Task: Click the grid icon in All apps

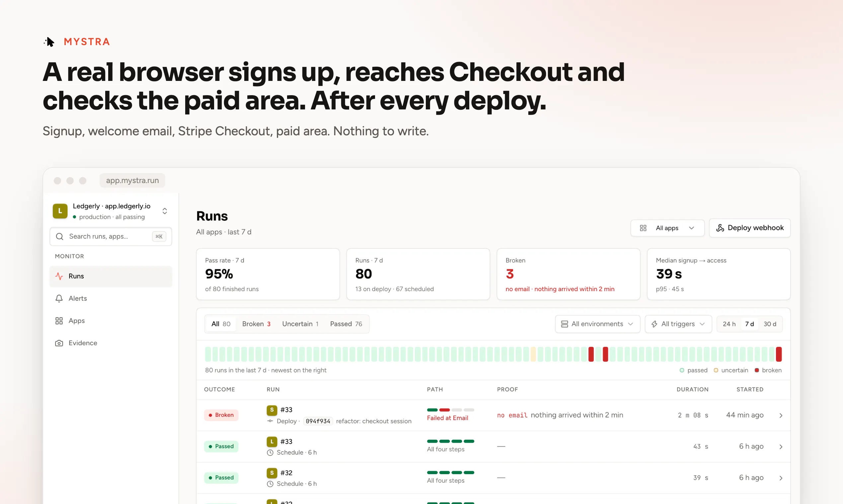Action: (643, 228)
